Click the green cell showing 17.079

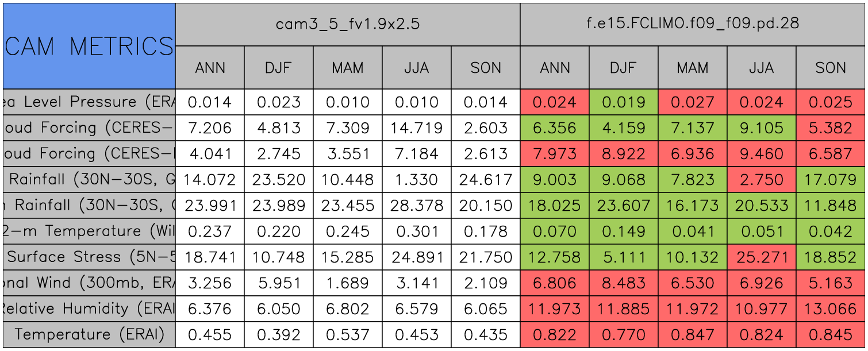(831, 180)
